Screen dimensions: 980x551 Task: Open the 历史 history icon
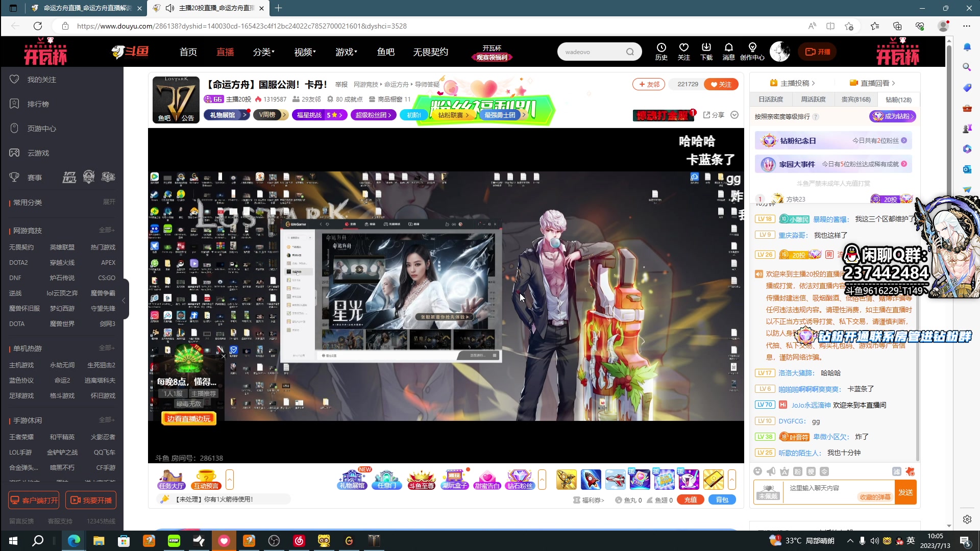point(661,52)
